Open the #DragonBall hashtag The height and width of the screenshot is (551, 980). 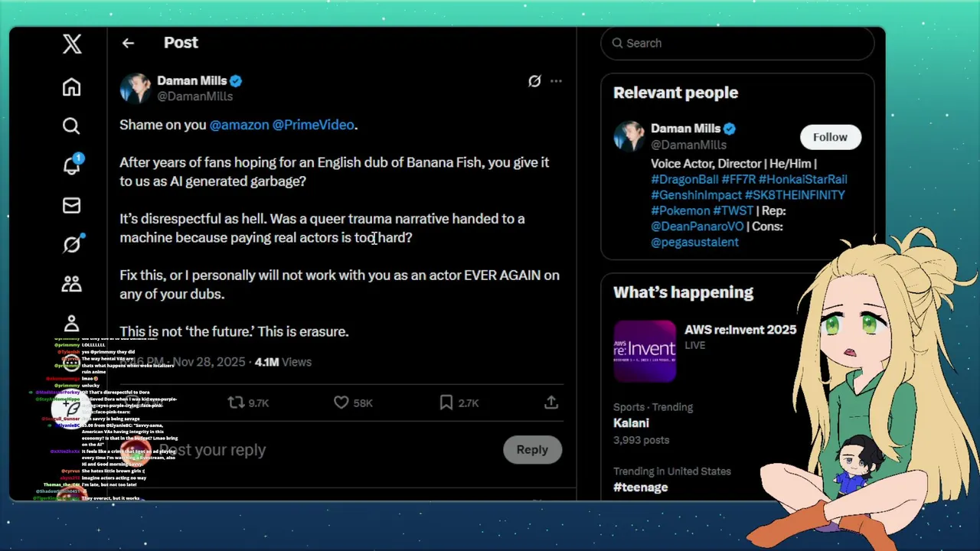point(684,179)
